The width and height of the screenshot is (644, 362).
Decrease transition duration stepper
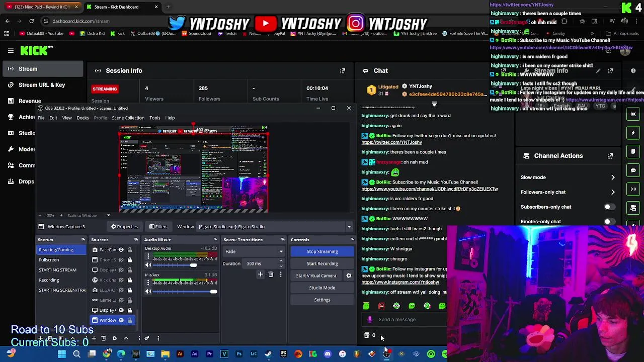point(281,266)
